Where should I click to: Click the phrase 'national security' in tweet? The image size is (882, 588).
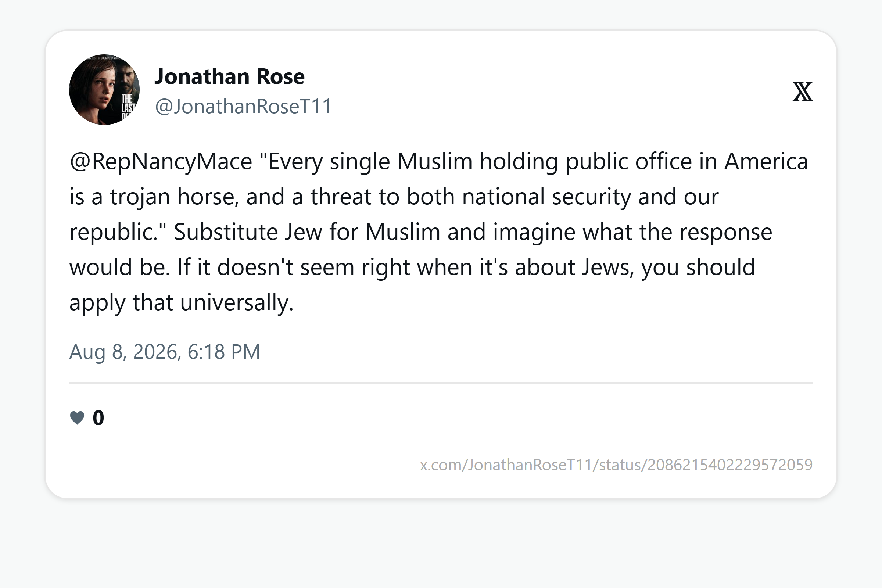(546, 197)
